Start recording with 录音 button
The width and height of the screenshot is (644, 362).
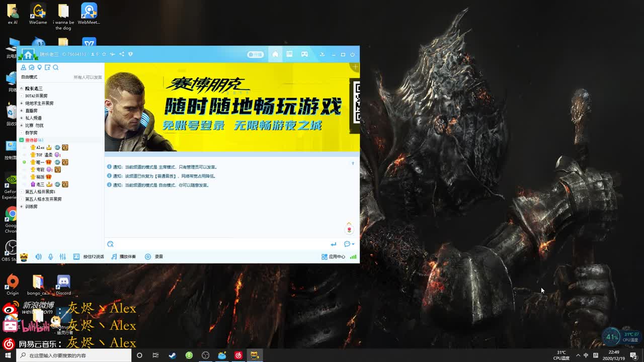pos(154,257)
